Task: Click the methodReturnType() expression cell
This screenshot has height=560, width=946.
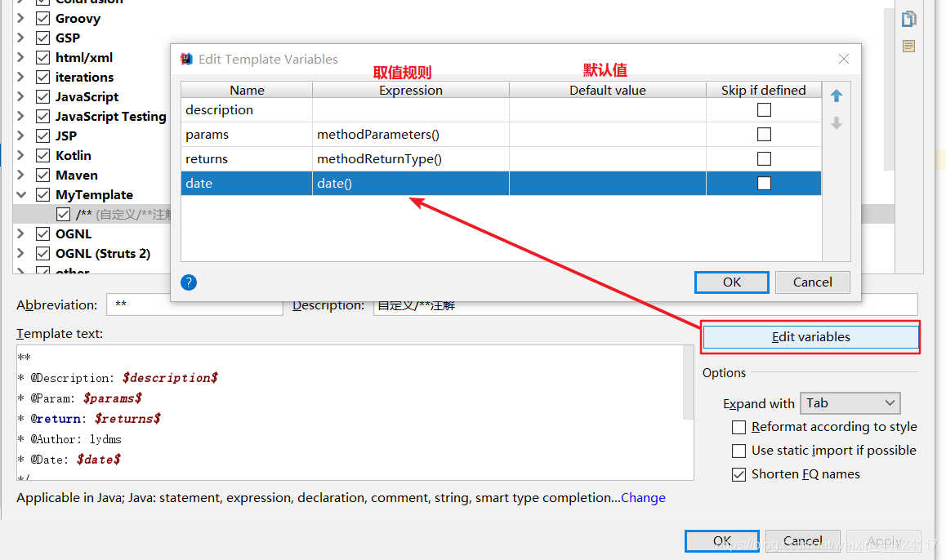Action: pyautogui.click(x=411, y=158)
